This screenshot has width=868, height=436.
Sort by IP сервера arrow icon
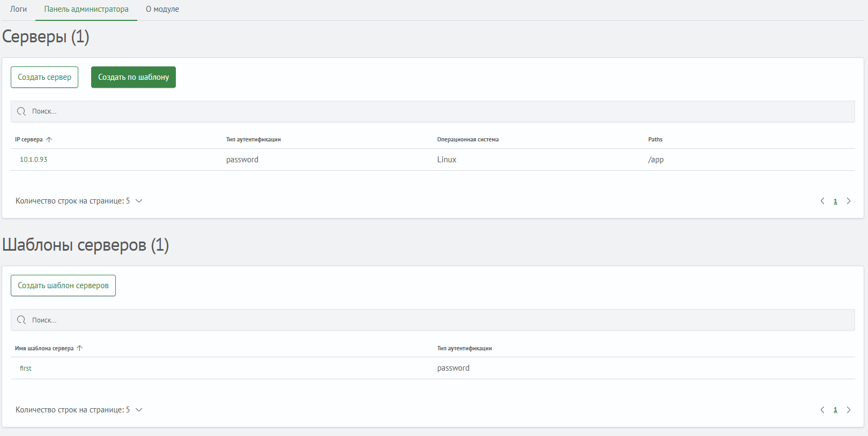coord(49,139)
